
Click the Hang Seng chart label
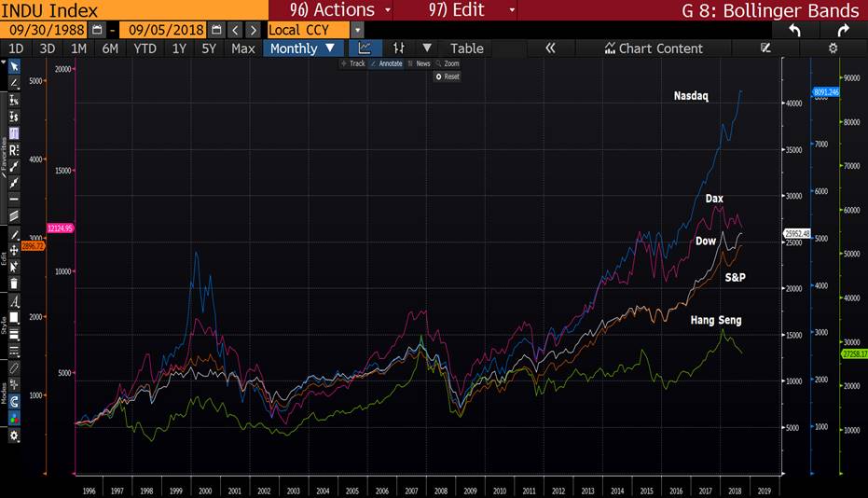point(716,320)
